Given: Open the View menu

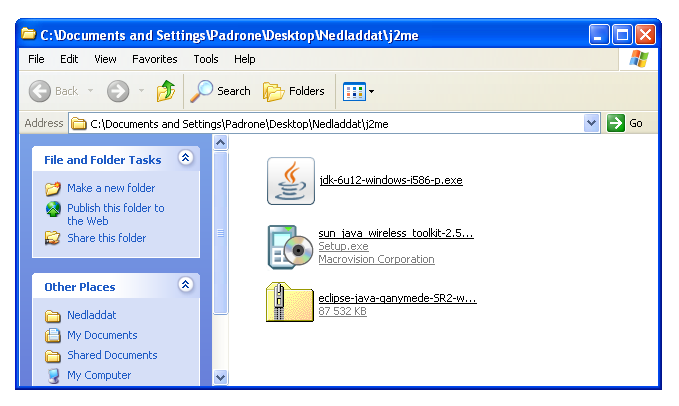Looking at the screenshot, I should (x=105, y=59).
